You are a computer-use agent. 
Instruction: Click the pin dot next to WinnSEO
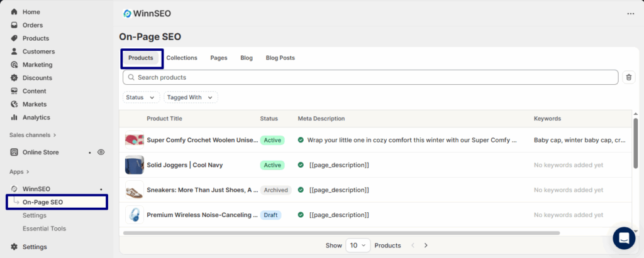pyautogui.click(x=101, y=189)
